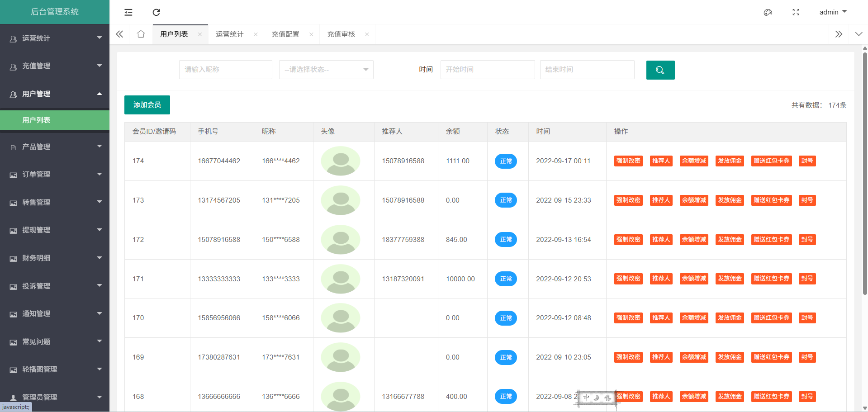868x412 pixels.
Task: Switch to the 充值审核 tab
Action: [341, 34]
